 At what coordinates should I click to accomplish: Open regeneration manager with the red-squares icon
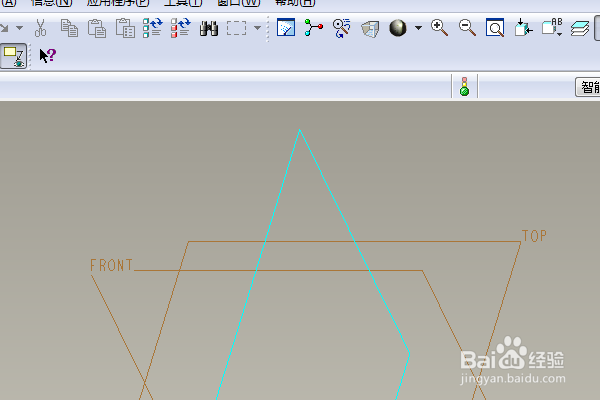(181, 28)
